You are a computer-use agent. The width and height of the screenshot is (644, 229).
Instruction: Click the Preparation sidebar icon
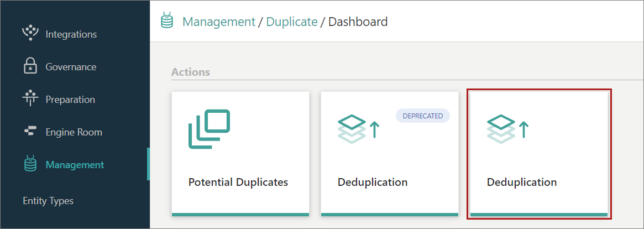30,99
